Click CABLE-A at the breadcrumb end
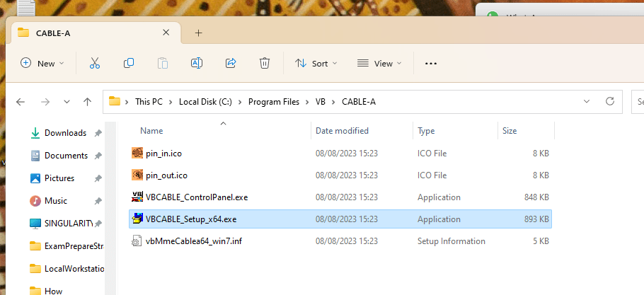This screenshot has height=295, width=644. tap(359, 102)
